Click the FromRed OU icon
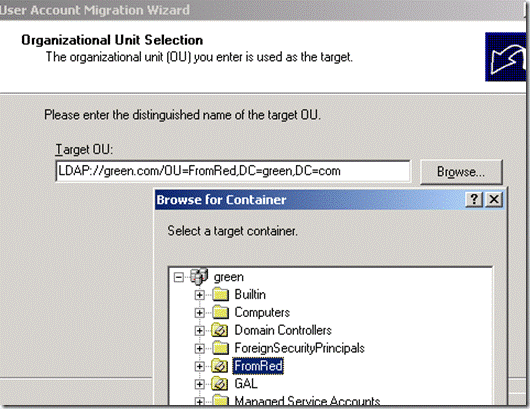The width and height of the screenshot is (530, 409). (x=220, y=366)
